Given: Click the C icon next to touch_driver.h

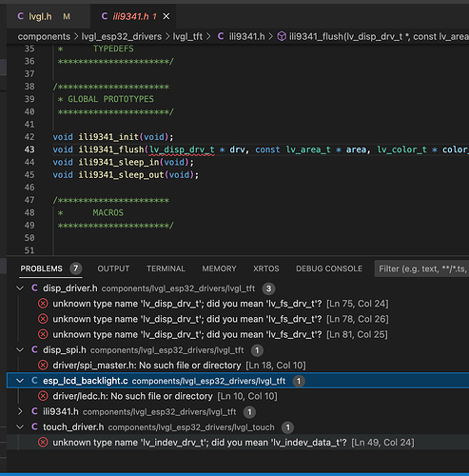Looking at the screenshot, I should pyautogui.click(x=34, y=426).
